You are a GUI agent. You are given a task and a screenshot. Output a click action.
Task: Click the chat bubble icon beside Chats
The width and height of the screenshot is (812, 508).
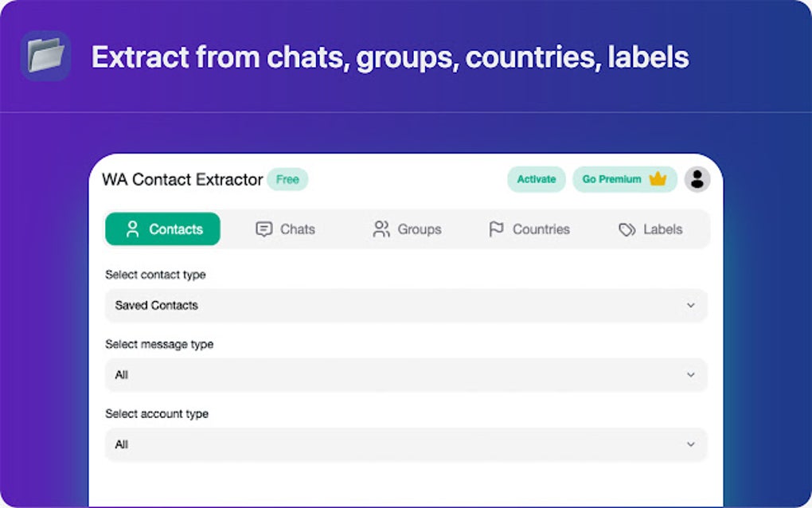(263, 229)
